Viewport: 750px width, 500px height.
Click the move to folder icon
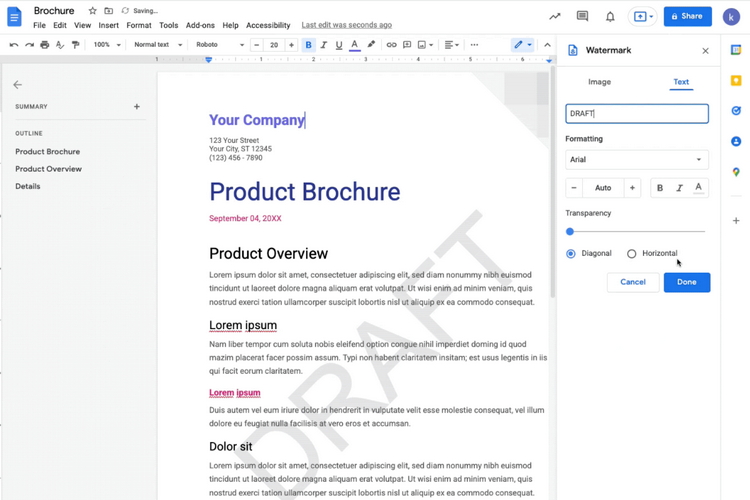(x=109, y=11)
